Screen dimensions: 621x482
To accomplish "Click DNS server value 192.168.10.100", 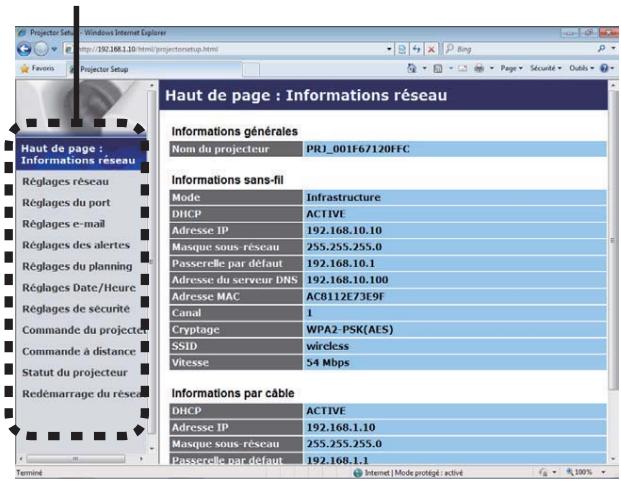I will point(347,280).
